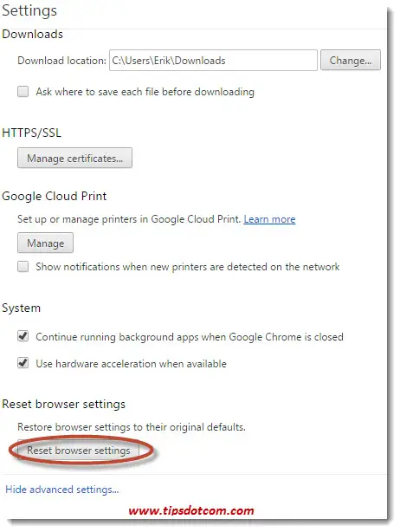Viewport: 400px width, 532px height.
Task: Tick the Show notifications for new printers checkbox
Action: click(23, 267)
